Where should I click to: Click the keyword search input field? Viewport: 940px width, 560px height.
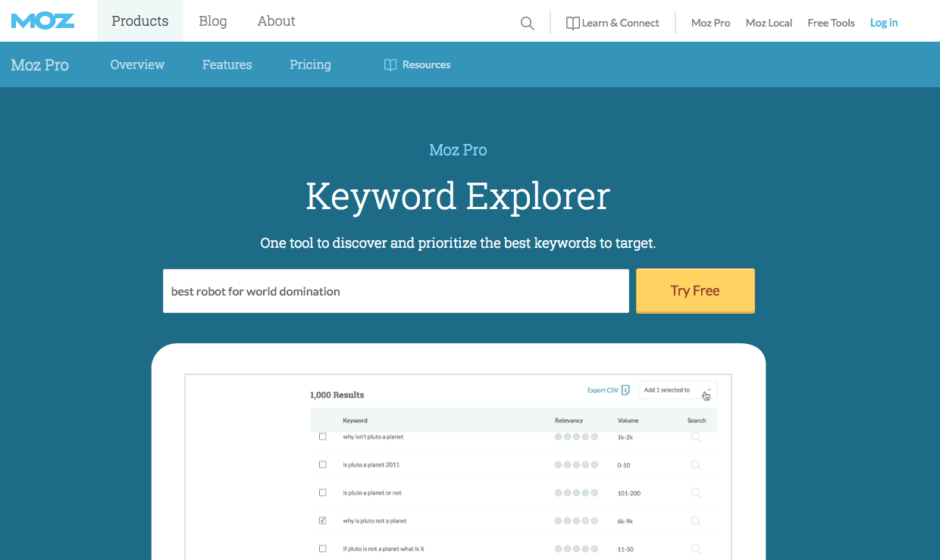[396, 291]
